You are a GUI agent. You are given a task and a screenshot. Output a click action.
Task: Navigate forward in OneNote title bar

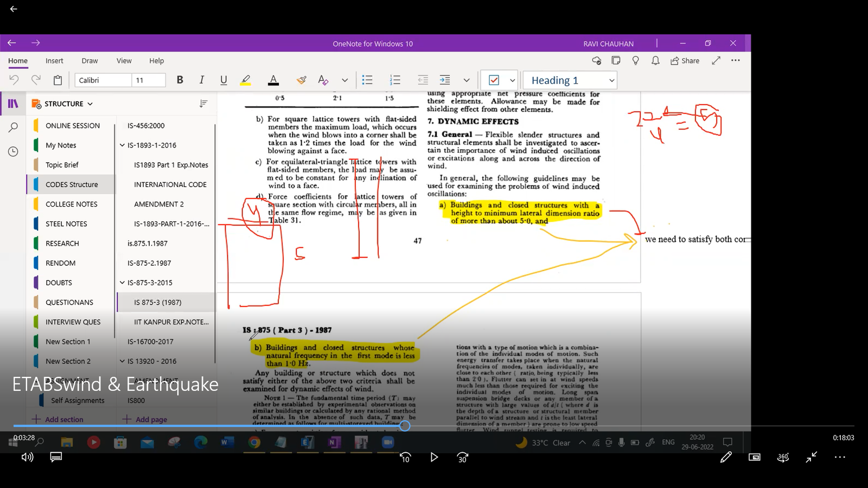36,43
